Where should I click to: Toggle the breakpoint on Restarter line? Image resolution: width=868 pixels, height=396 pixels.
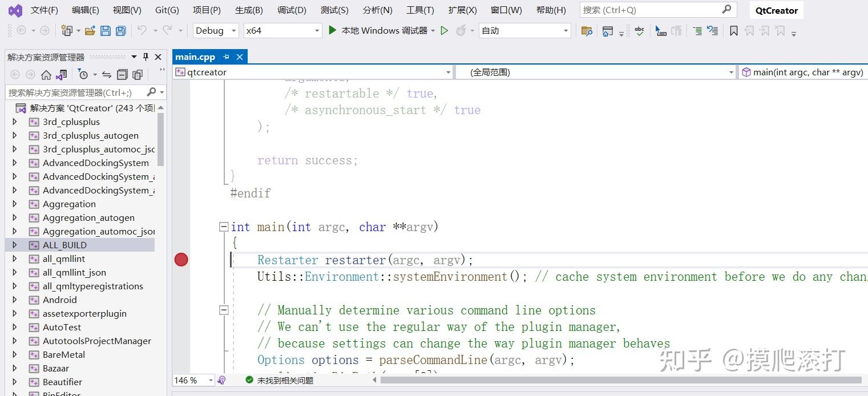[181, 260]
